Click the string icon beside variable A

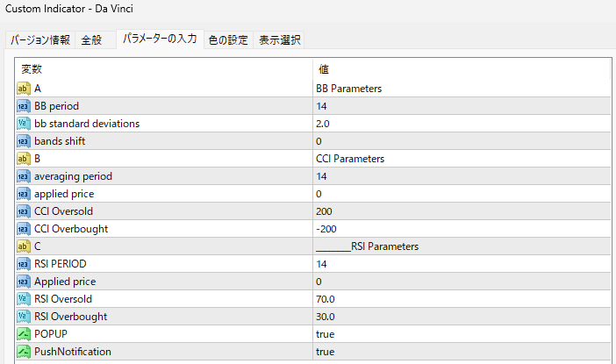(x=23, y=89)
